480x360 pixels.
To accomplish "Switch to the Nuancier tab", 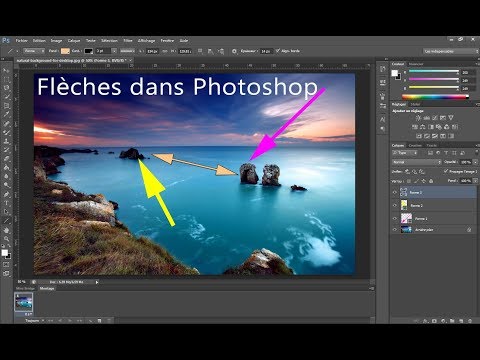I will coord(416,64).
